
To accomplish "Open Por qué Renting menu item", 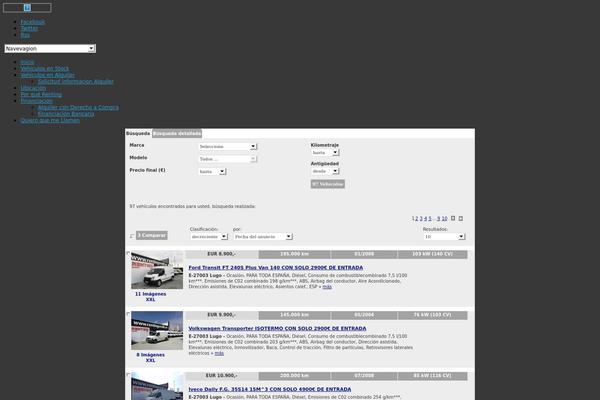I will click(41, 95).
